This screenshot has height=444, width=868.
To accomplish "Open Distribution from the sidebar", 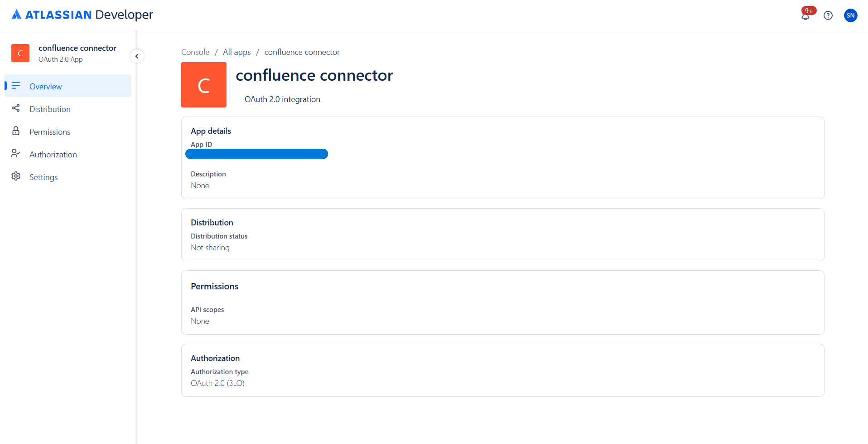I will pyautogui.click(x=50, y=109).
